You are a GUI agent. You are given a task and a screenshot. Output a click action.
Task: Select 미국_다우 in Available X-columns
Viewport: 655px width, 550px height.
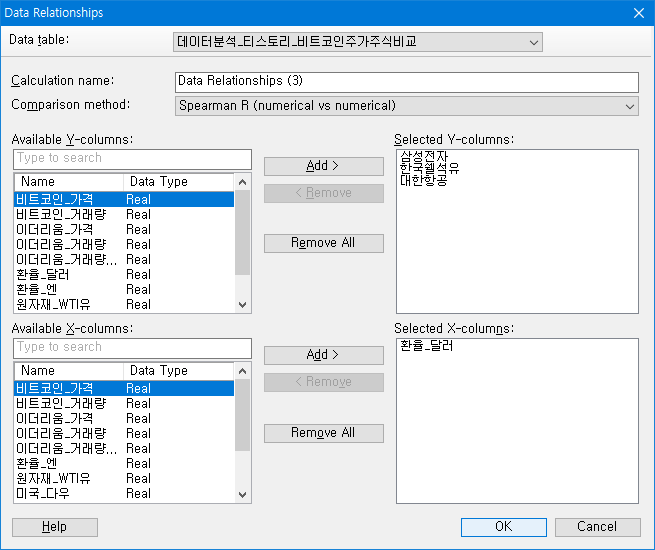[x=124, y=494]
